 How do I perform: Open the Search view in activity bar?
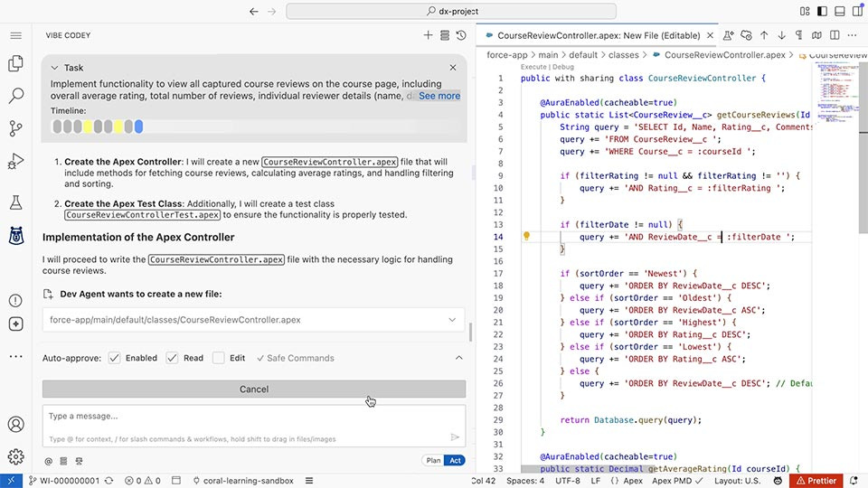tap(15, 96)
